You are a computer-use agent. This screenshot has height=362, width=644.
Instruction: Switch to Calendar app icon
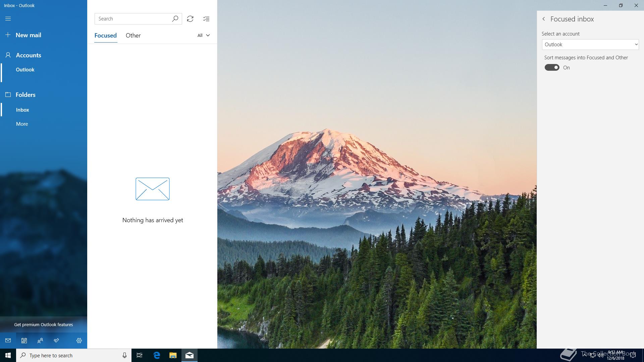click(24, 341)
